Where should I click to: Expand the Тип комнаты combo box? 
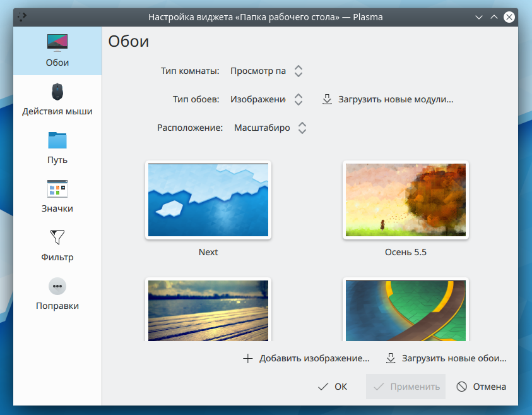click(x=266, y=71)
